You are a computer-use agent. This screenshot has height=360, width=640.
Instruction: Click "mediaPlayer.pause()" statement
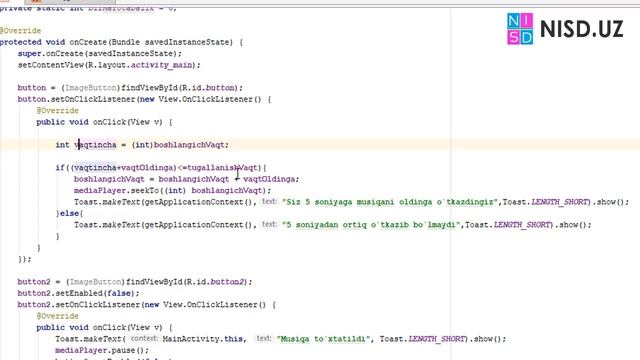pos(102,351)
